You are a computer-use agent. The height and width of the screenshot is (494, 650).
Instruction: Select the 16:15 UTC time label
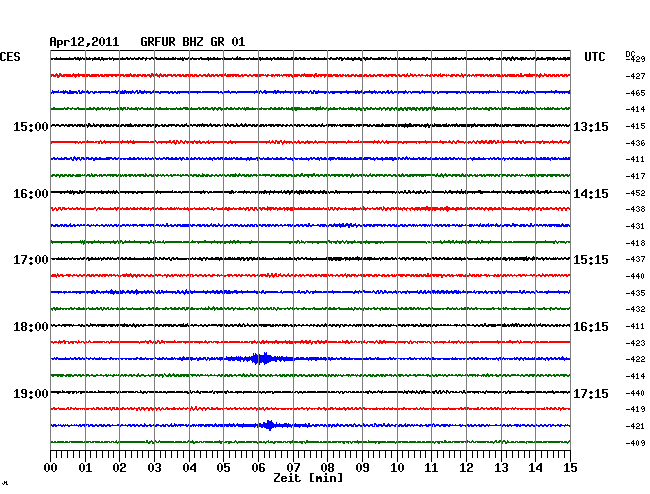pyautogui.click(x=591, y=327)
